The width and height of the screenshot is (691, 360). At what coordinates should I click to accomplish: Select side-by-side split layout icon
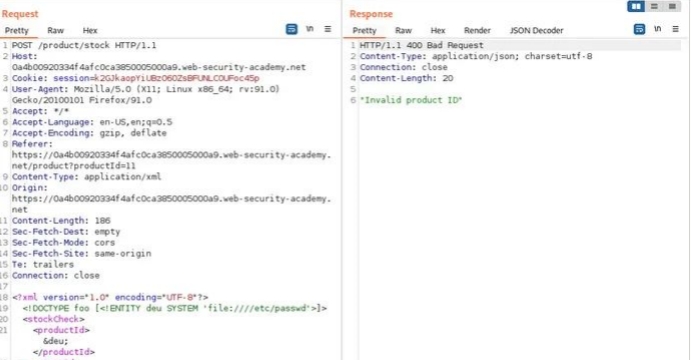coord(636,6)
